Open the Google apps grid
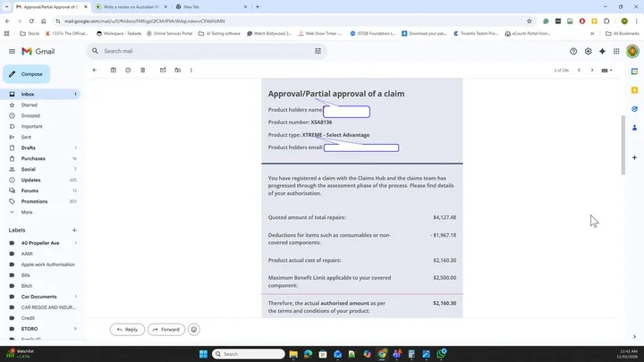Viewport: 644px width, 362px height. pyautogui.click(x=618, y=52)
